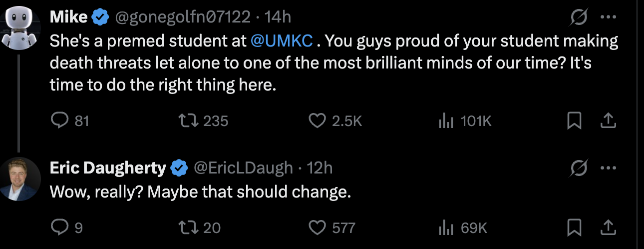Image resolution: width=644 pixels, height=249 pixels.
Task: View analytics on Mike's tweet
Action: tap(445, 120)
